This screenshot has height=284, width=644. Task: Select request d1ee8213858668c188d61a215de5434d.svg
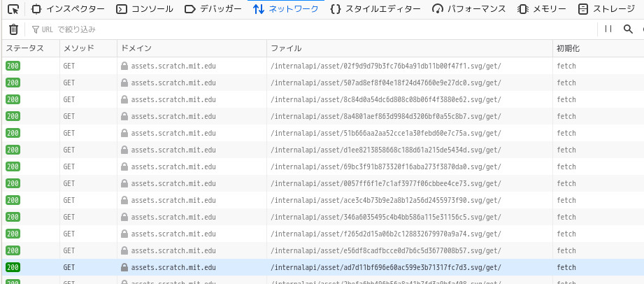tap(323, 150)
